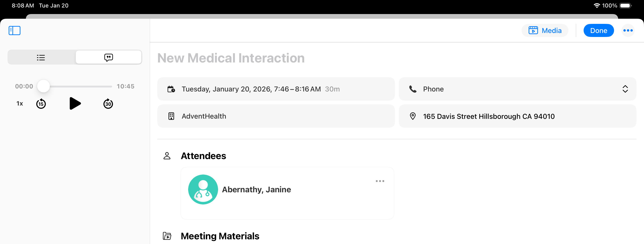This screenshot has height=244, width=644.
Task: Click the Meeting Materials folder icon
Action: pyautogui.click(x=167, y=236)
